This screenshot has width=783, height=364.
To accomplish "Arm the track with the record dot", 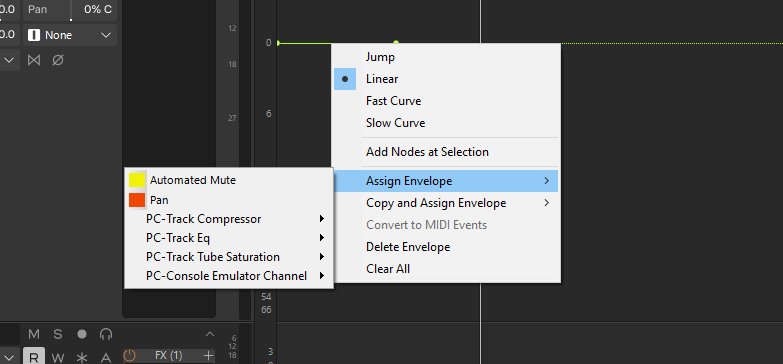I will [x=82, y=335].
